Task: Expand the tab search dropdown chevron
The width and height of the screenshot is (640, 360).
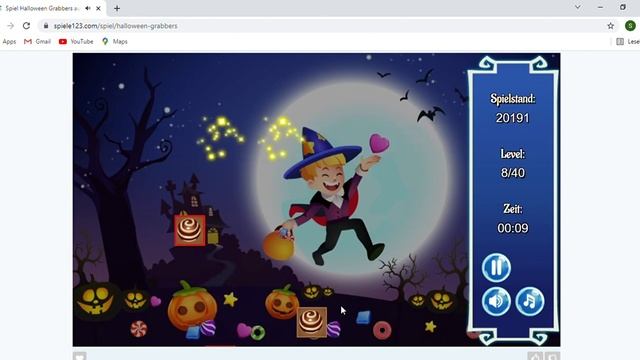Action: [578, 7]
